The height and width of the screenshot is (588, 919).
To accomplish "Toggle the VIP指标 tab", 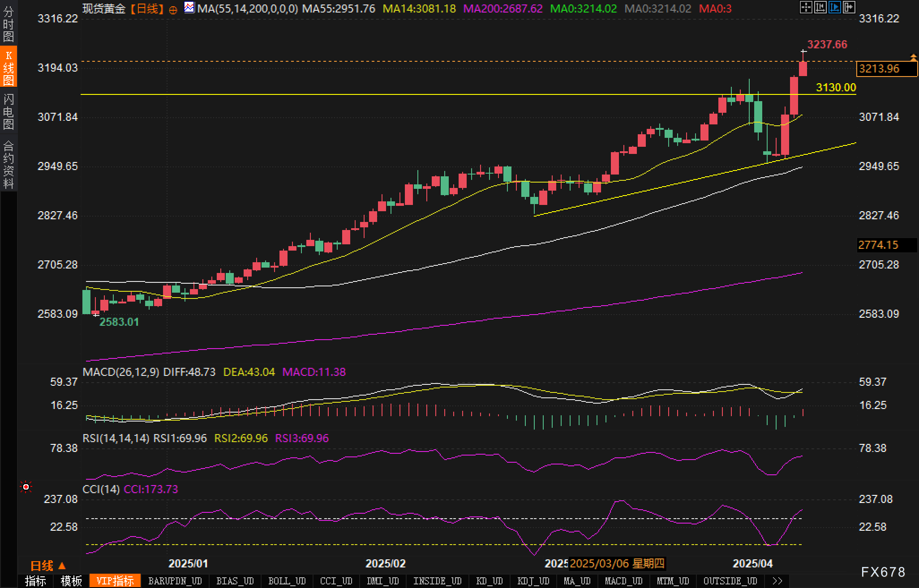I will pos(115,581).
